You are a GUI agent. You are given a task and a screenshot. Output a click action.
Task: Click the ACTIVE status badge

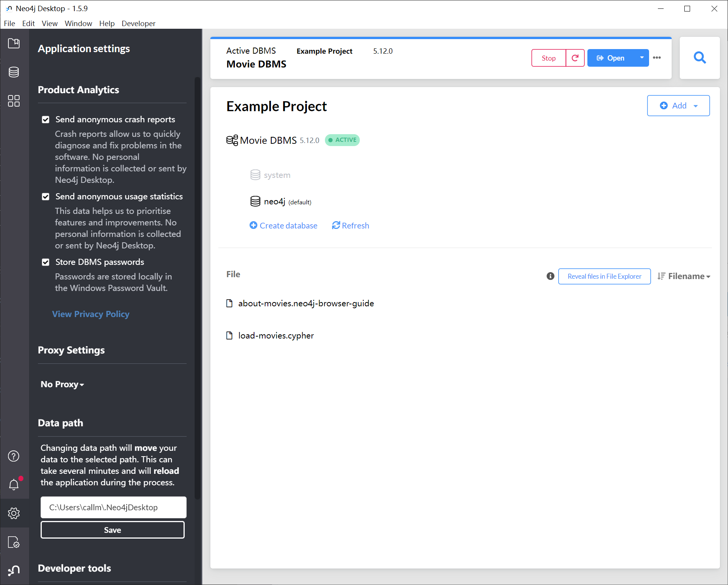click(x=342, y=140)
